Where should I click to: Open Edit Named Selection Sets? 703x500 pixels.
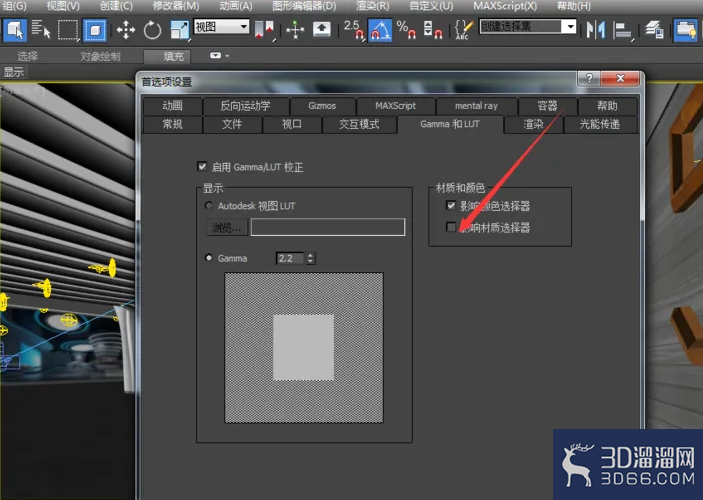pyautogui.click(x=464, y=30)
